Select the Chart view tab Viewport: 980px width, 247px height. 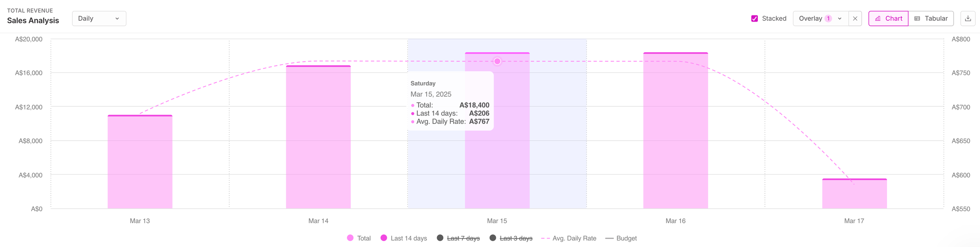888,18
